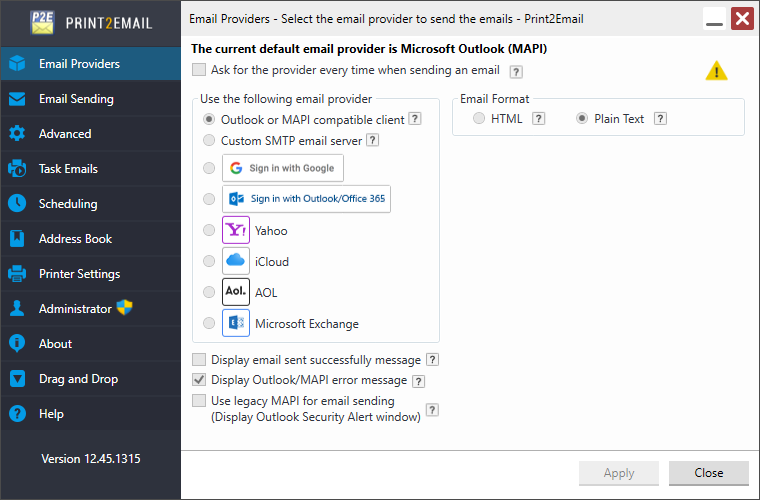Open help for HTML email format
The width and height of the screenshot is (760, 500).
538,119
